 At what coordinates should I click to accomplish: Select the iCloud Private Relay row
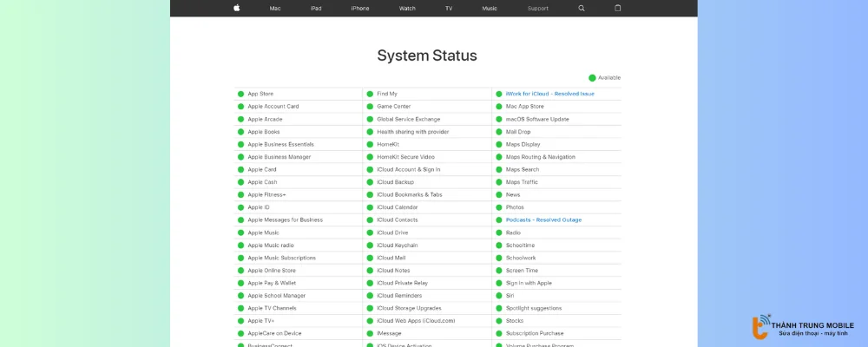tap(427, 283)
